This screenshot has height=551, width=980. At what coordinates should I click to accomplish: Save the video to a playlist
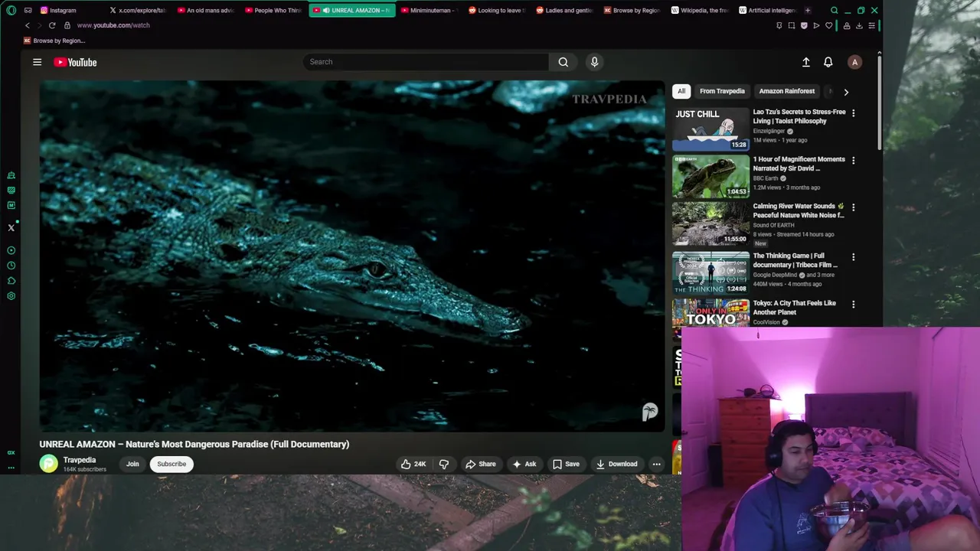coord(567,464)
